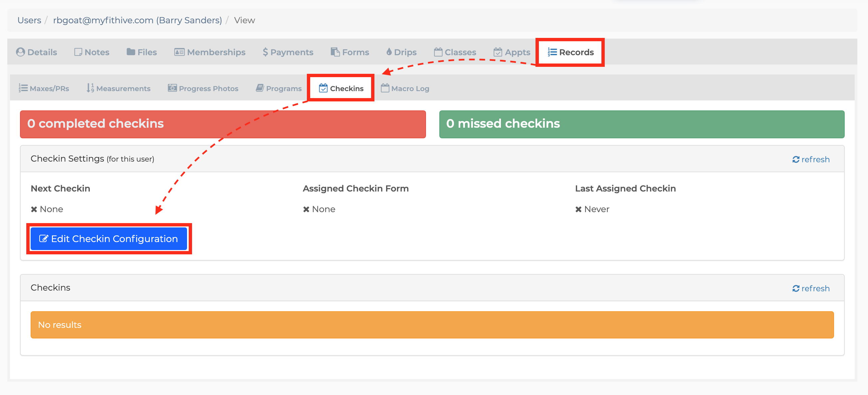Click the Checkin Settings (for this user) title
The width and height of the screenshot is (868, 395).
92,159
